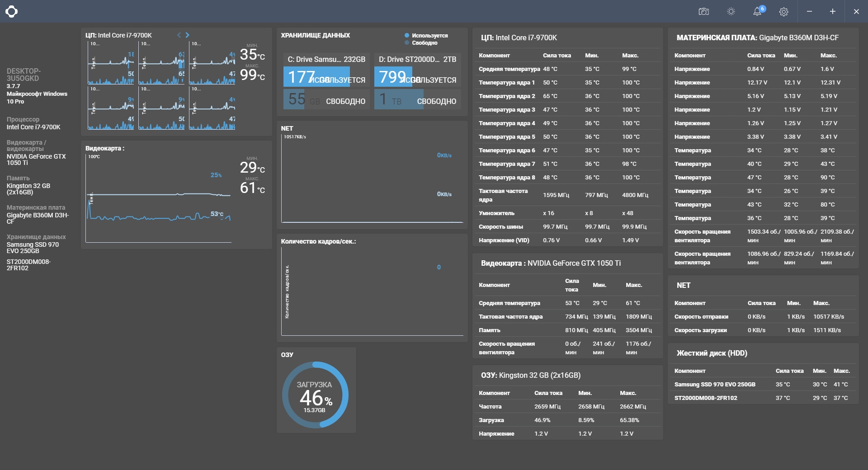Image resolution: width=868 pixels, height=470 pixels.
Task: Click the C: drive 177 GB used bar
Action: [326, 77]
